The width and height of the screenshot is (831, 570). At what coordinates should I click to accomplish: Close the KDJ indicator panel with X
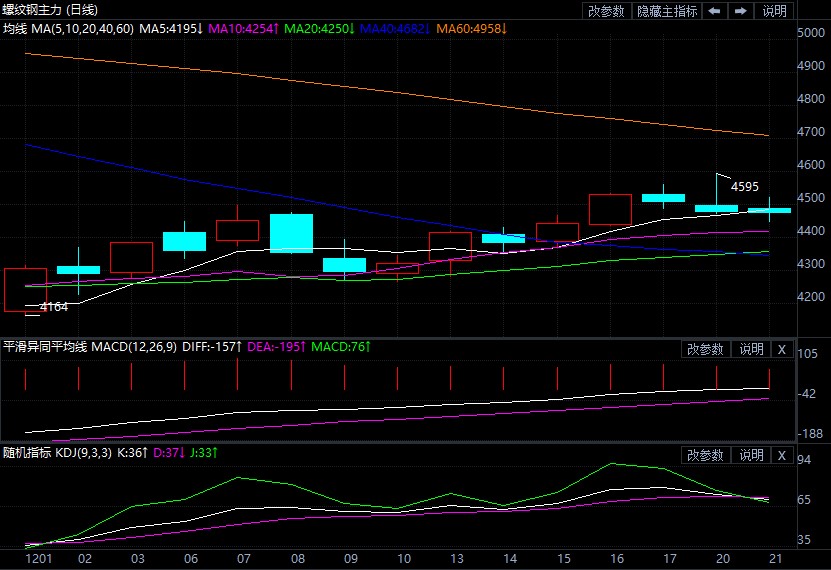[782, 455]
